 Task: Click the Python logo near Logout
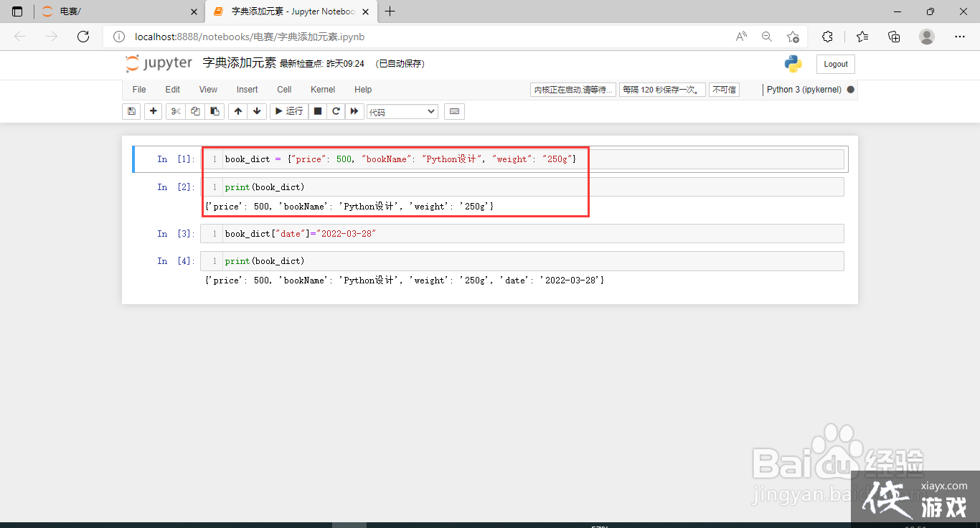coord(793,64)
